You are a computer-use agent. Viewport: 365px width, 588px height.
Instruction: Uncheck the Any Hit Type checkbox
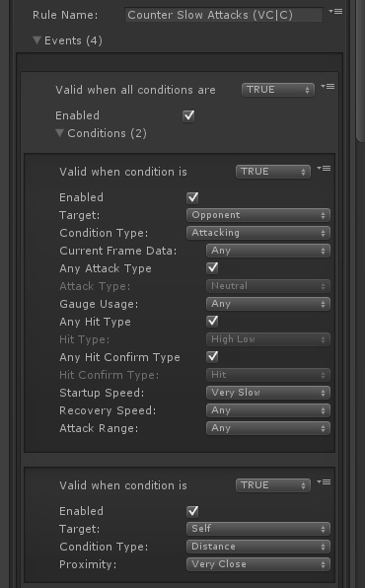tap(212, 322)
